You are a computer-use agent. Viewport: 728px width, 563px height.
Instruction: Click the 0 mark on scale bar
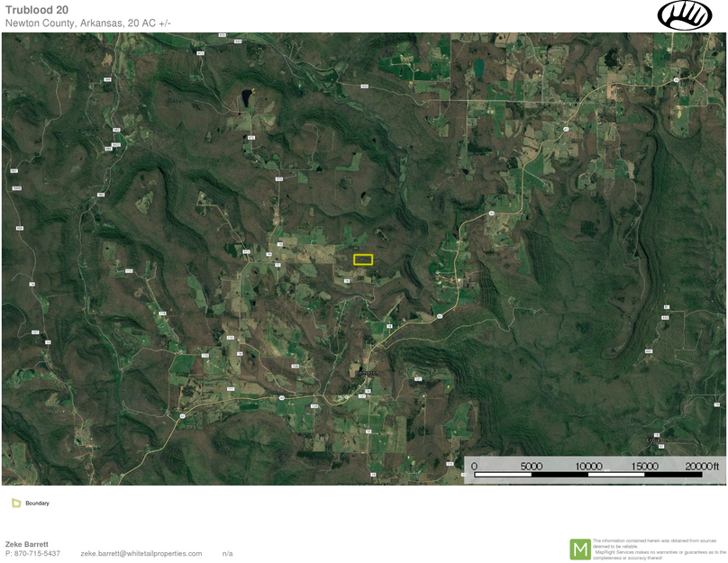pyautogui.click(x=474, y=466)
